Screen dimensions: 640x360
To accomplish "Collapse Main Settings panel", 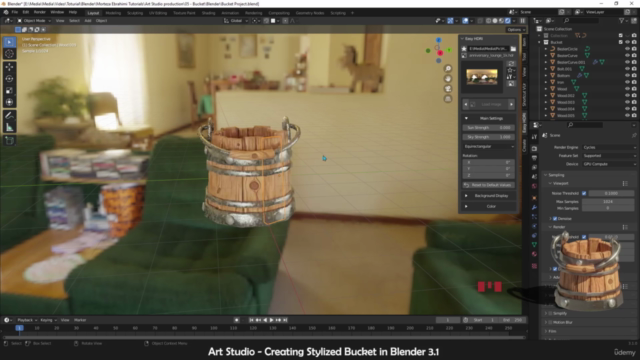I will click(489, 118).
